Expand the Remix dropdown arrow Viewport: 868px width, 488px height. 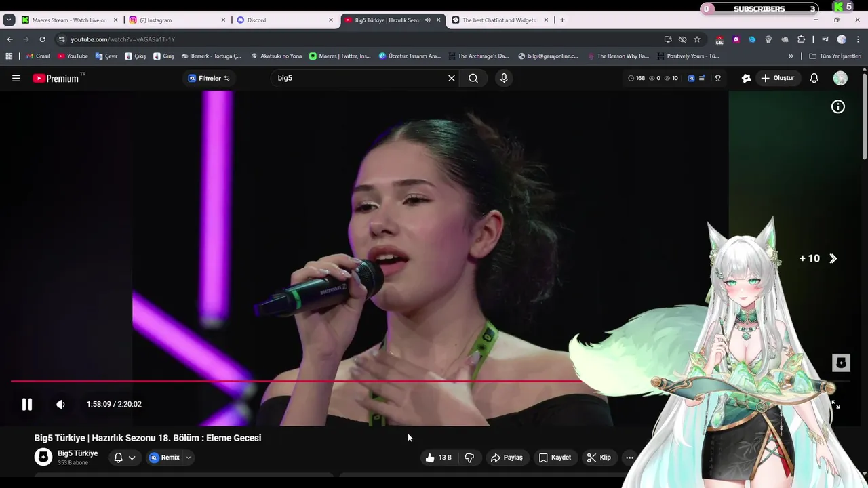coord(189,457)
